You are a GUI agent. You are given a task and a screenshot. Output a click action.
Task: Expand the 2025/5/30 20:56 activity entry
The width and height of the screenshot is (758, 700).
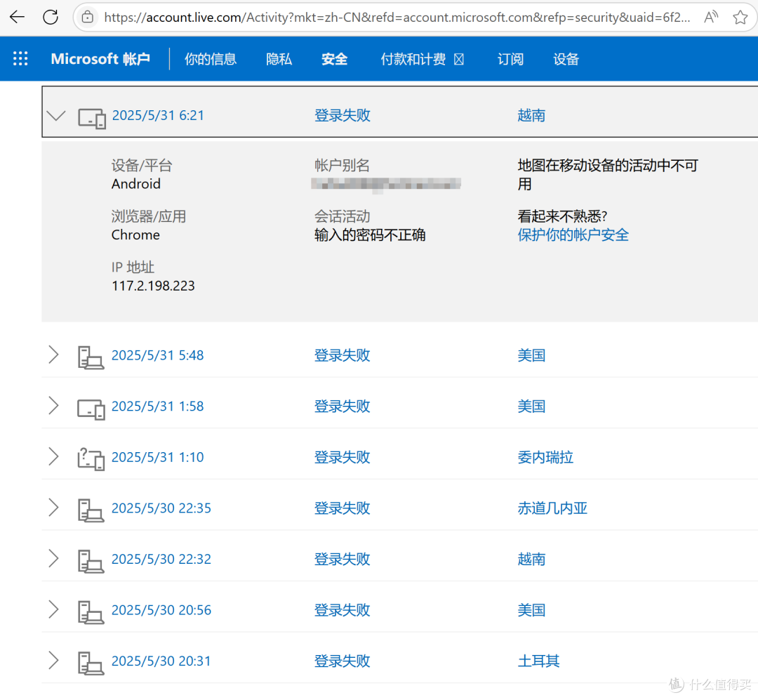53,609
